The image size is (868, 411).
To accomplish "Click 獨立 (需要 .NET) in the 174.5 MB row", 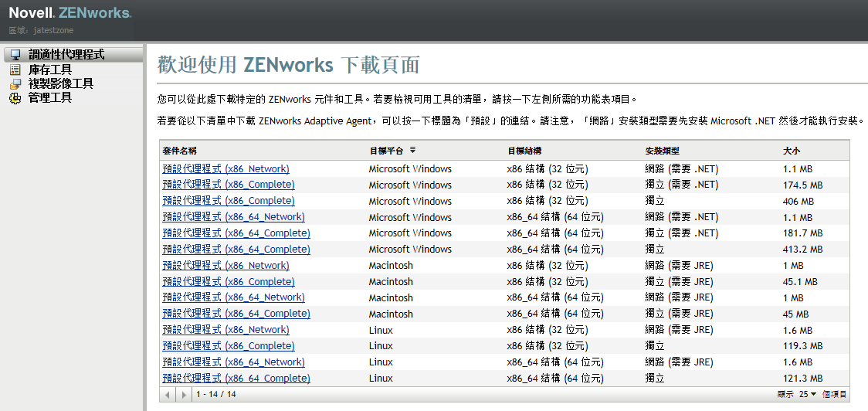I will pyautogui.click(x=682, y=185).
